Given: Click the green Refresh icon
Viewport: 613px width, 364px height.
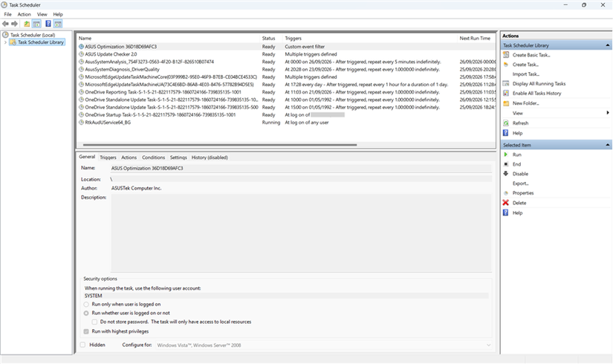Looking at the screenshot, I should 506,123.
